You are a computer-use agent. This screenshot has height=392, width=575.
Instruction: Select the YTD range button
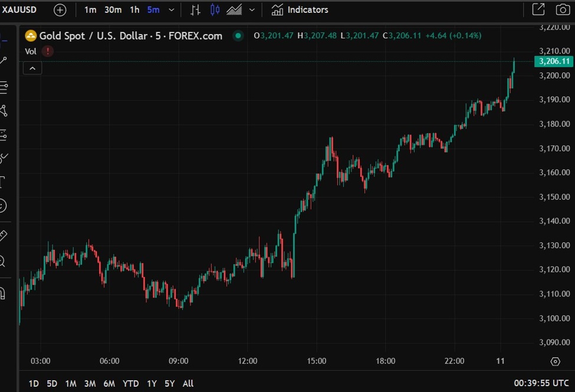(x=130, y=383)
